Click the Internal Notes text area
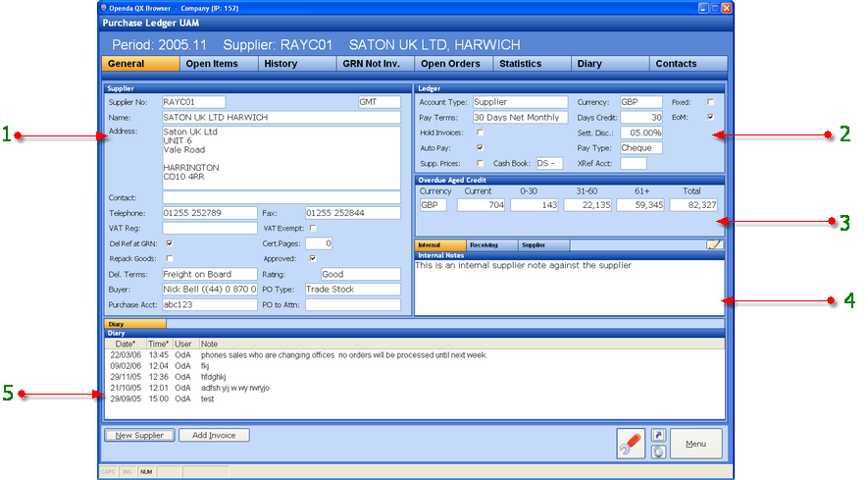Image resolution: width=868 pixels, height=480 pixels. coord(570,287)
